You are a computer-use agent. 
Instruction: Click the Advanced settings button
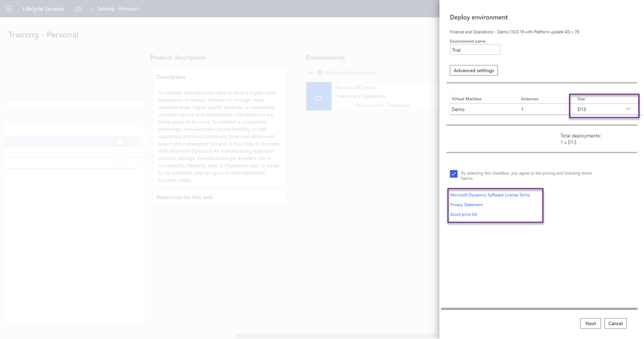(473, 70)
